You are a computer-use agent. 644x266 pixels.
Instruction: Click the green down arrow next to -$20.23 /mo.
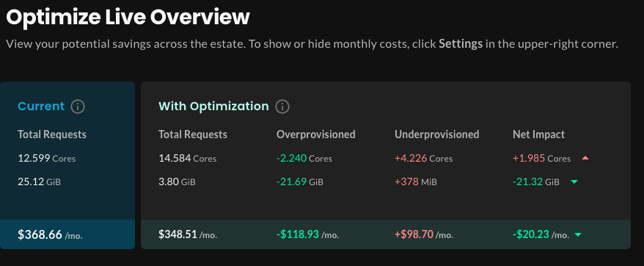coord(578,234)
